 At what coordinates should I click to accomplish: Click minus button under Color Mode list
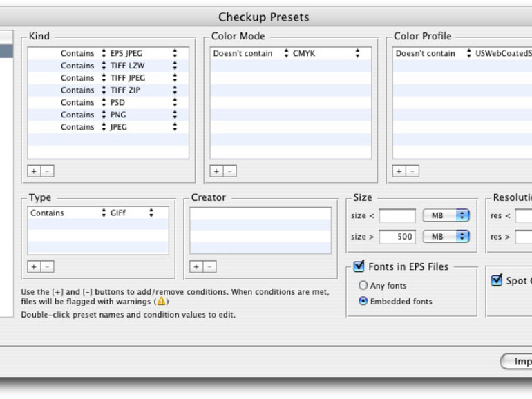(x=229, y=171)
